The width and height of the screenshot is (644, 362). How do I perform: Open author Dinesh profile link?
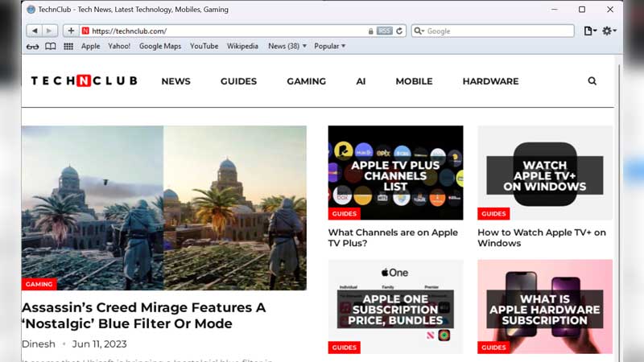click(38, 344)
